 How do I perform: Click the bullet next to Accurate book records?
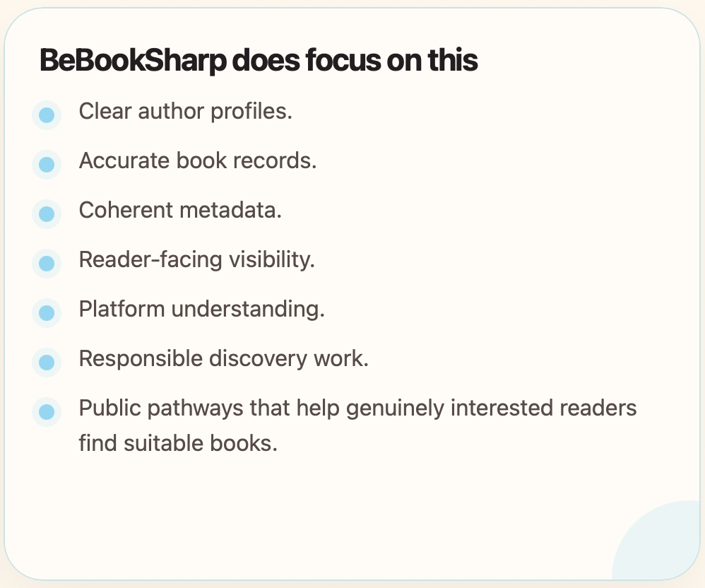pos(47,164)
